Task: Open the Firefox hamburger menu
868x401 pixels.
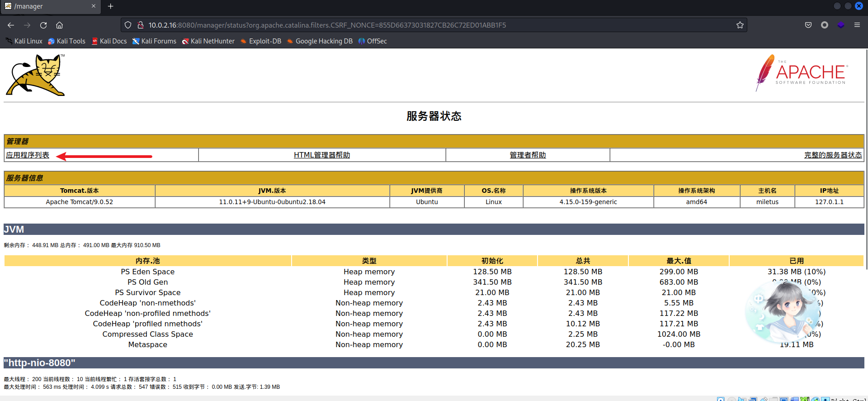Action: [857, 25]
